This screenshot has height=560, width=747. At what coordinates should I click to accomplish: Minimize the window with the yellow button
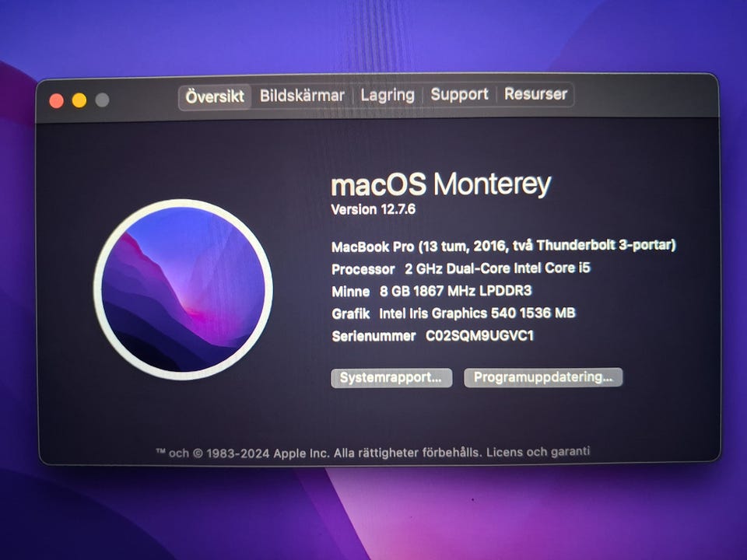[79, 100]
